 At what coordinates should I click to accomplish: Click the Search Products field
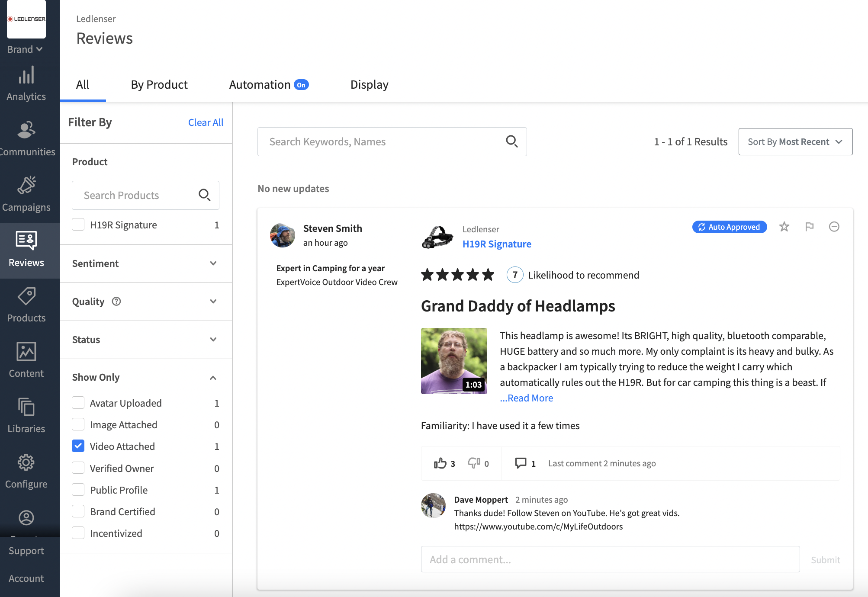pos(145,195)
